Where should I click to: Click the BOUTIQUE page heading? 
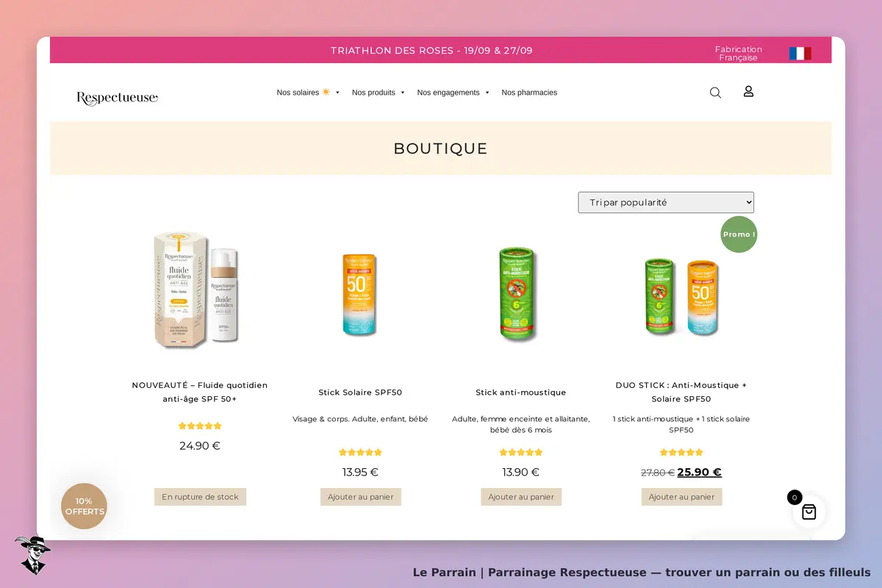tap(440, 148)
